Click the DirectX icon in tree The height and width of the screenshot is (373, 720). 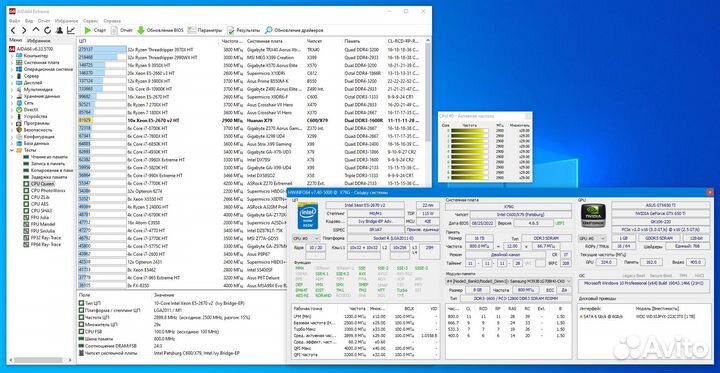point(19,109)
